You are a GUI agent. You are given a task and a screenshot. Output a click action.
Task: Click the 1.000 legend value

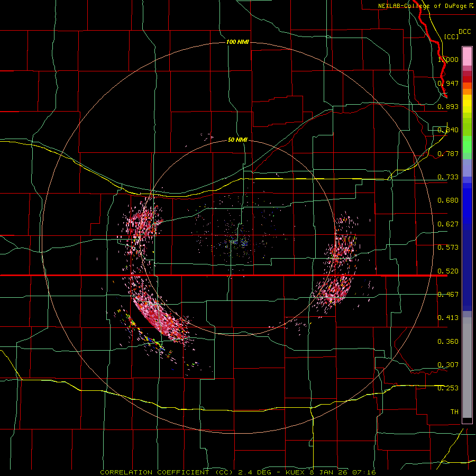(448, 59)
